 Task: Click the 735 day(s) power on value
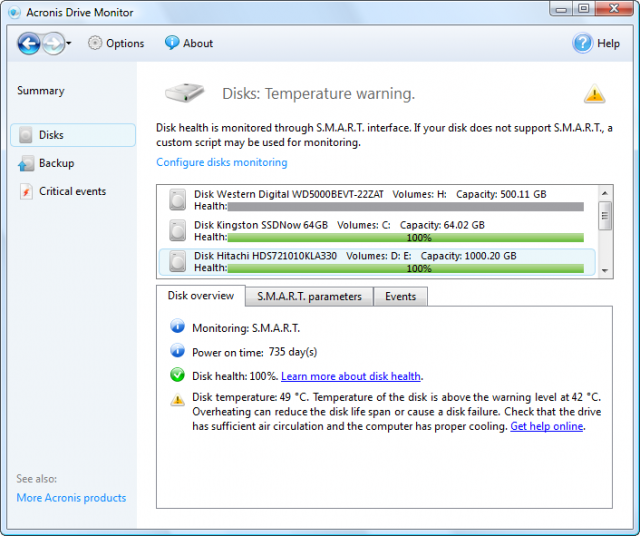(x=293, y=352)
